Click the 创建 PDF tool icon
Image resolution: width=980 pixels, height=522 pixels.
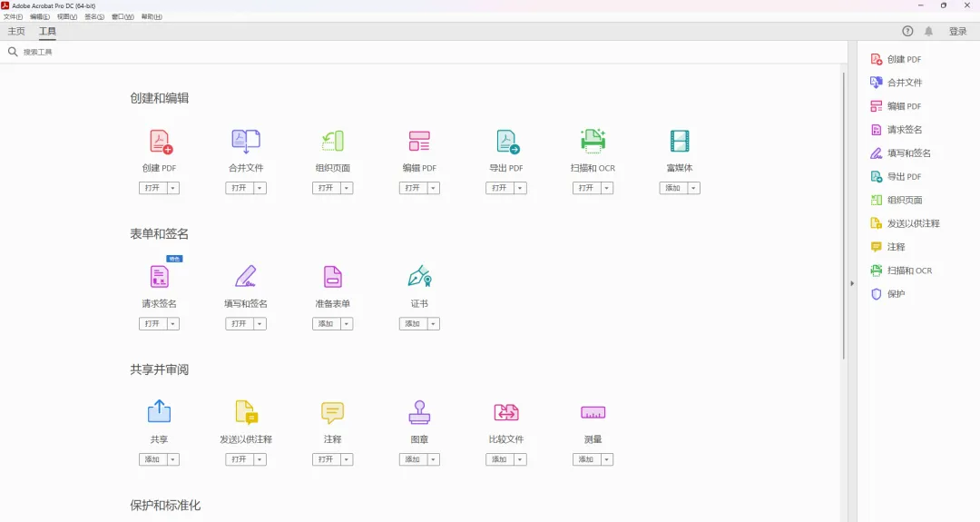161,142
